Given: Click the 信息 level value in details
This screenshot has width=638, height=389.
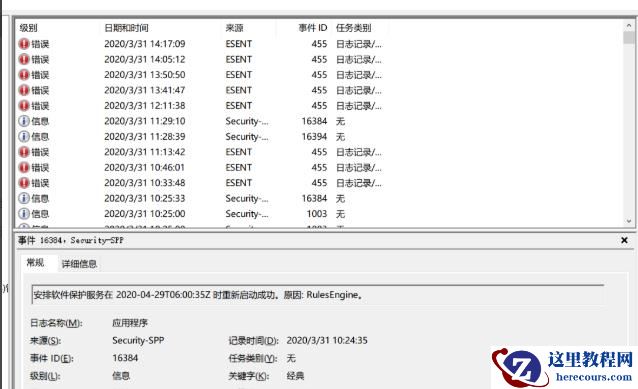Looking at the screenshot, I should (x=121, y=376).
